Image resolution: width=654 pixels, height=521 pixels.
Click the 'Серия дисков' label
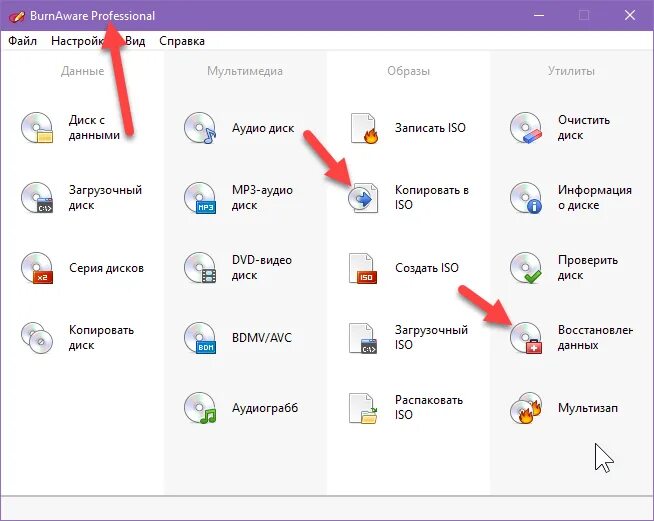coord(106,268)
